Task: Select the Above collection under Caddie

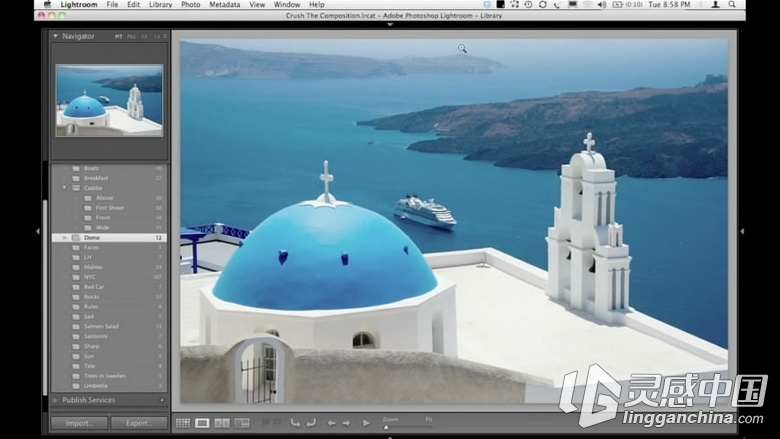Action: [109, 198]
